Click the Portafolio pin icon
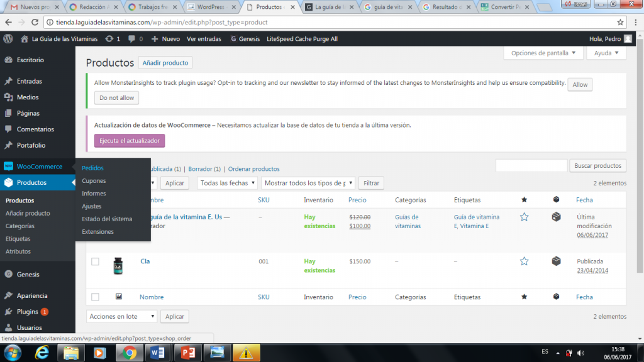The height and width of the screenshot is (362, 644). (9, 145)
